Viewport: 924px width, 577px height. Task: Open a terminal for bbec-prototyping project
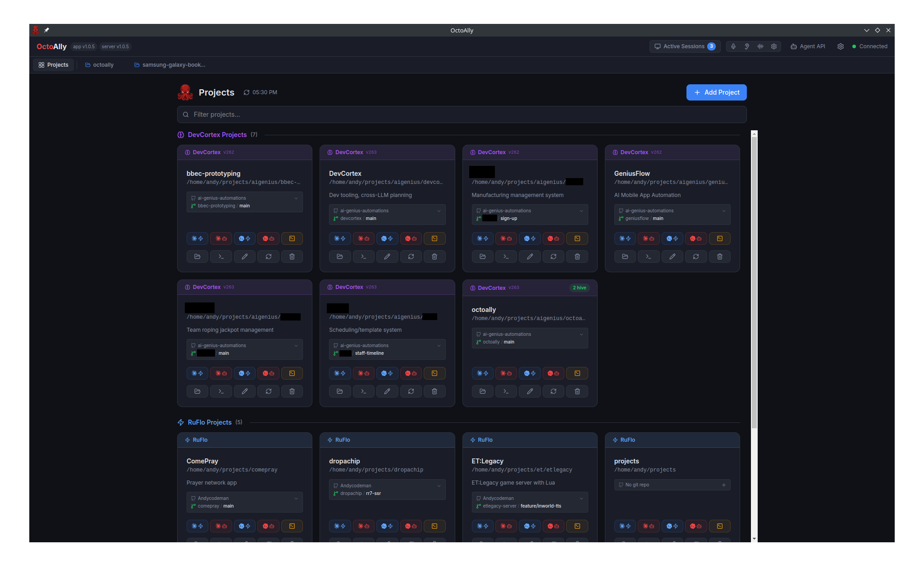(221, 256)
